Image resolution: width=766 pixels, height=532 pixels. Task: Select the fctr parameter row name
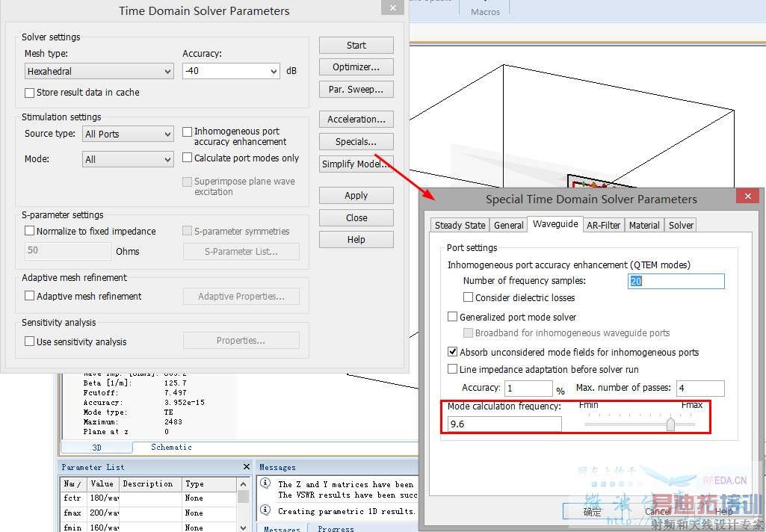72,498
